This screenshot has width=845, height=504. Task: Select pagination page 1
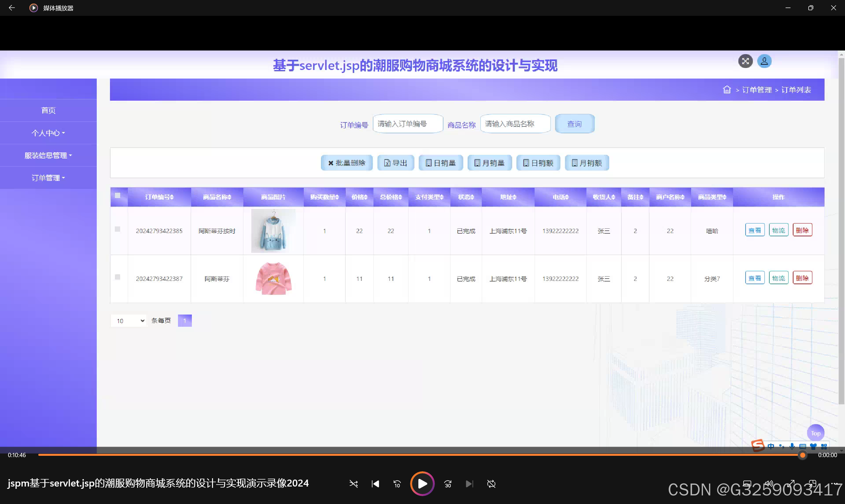coord(185,320)
